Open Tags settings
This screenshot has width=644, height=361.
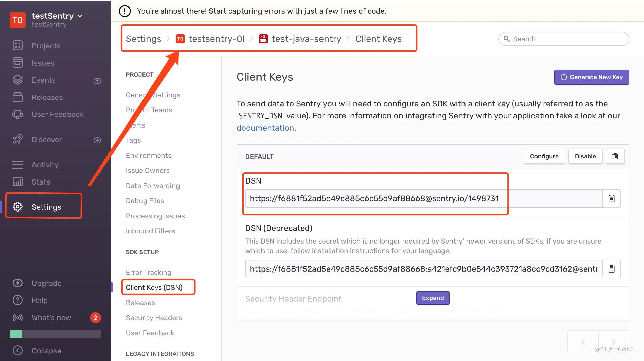click(x=133, y=140)
